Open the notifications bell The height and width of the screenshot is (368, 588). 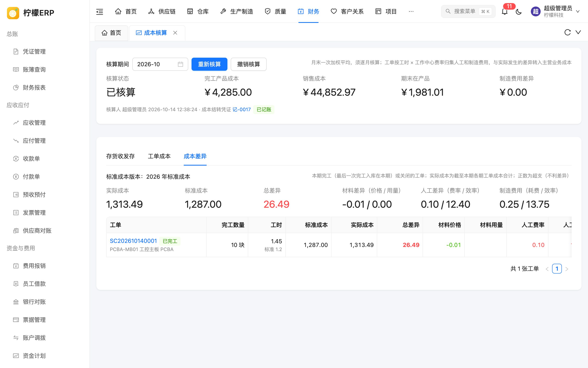coord(505,11)
